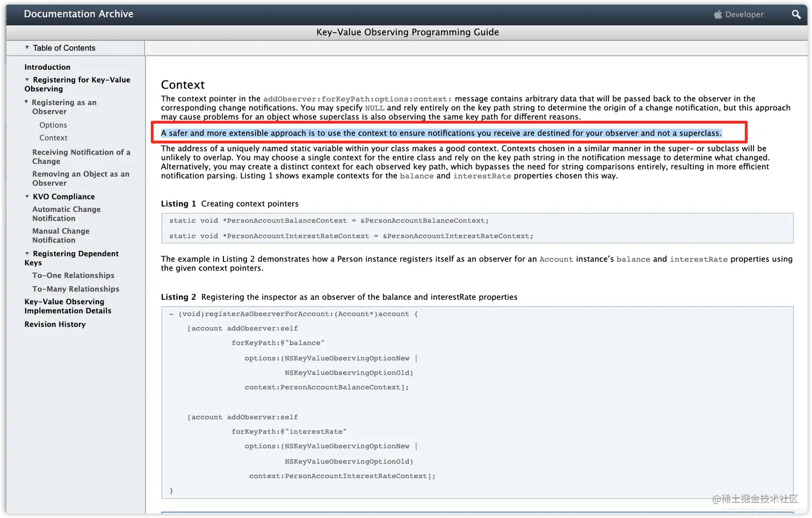Open Key-Value Observing Implementation Details
This screenshot has width=812, height=518.
pyautogui.click(x=68, y=306)
